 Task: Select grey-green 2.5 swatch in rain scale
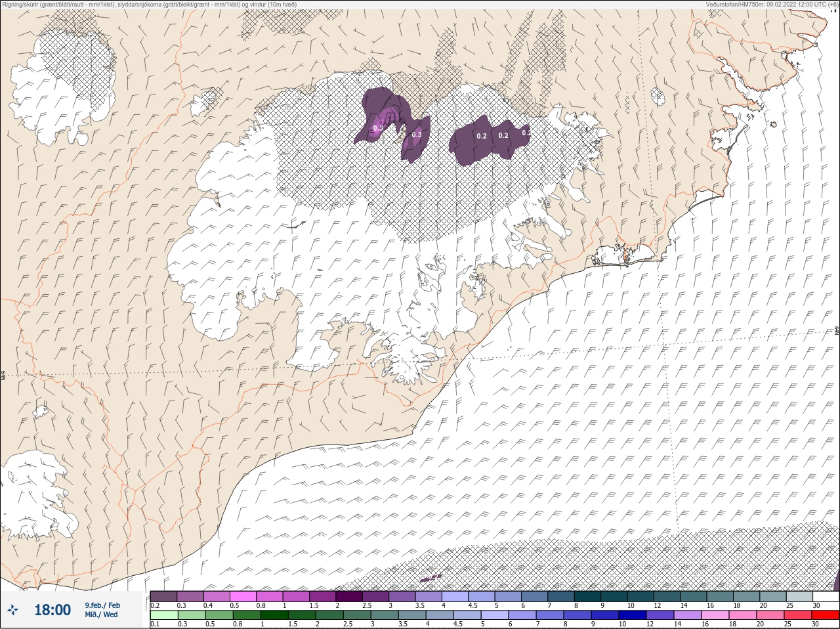pos(358,615)
